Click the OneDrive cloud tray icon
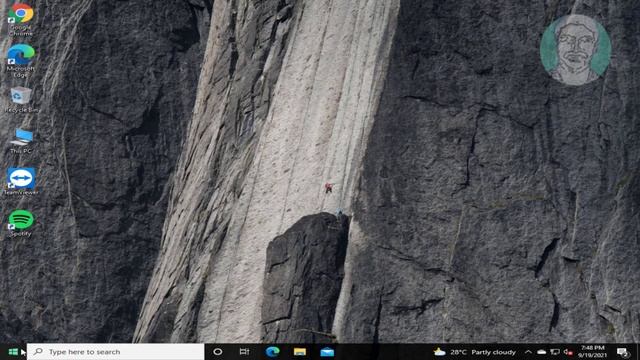Viewport: 640px width, 360px height. pos(542,352)
